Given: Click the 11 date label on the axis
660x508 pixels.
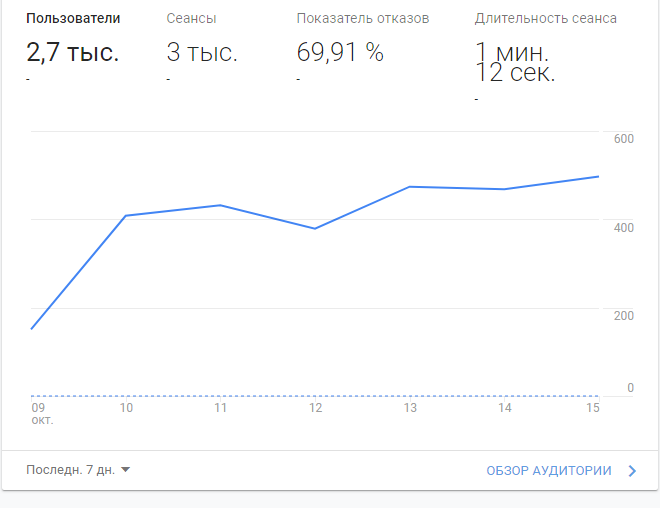Looking at the screenshot, I should click(x=221, y=408).
